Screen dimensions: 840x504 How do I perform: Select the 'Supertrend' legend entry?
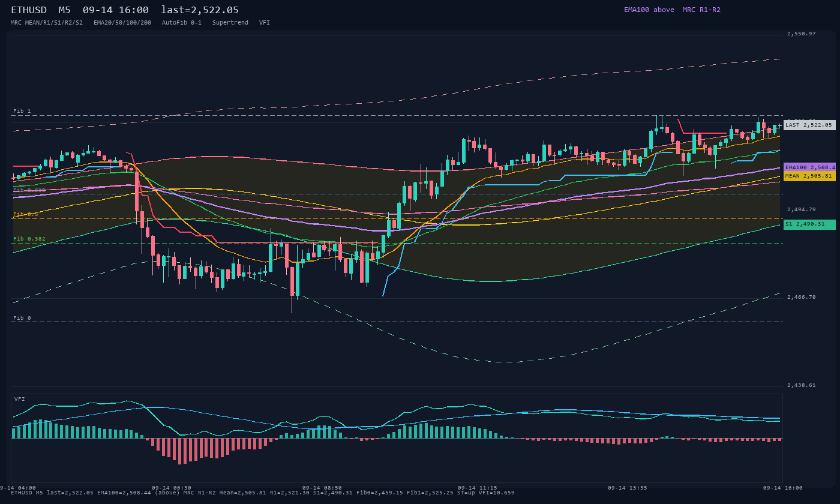tap(230, 23)
